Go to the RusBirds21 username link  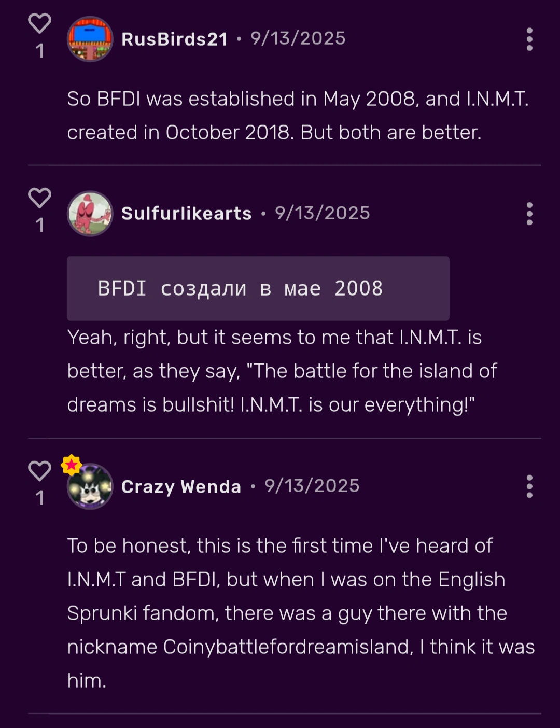click(x=174, y=39)
